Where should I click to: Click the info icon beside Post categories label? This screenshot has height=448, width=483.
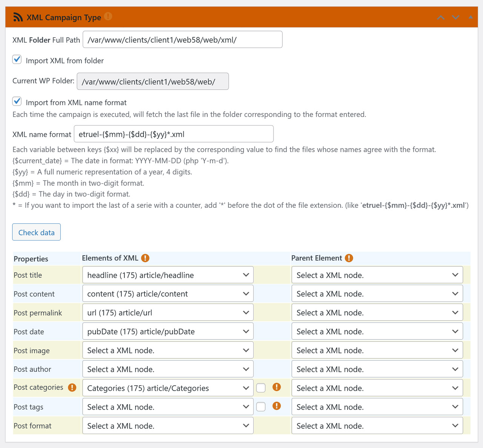(x=72, y=387)
